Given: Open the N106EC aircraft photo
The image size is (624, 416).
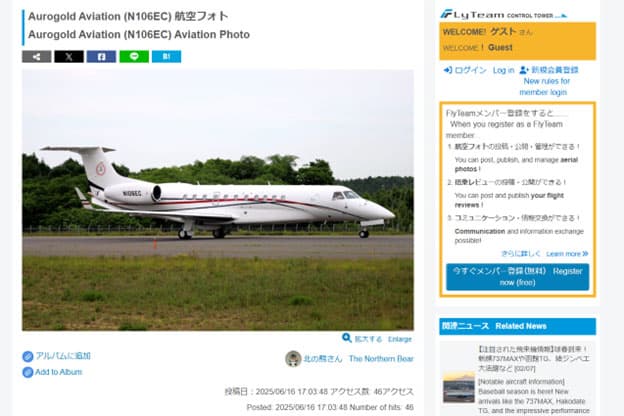Looking at the screenshot, I should tap(218, 200).
